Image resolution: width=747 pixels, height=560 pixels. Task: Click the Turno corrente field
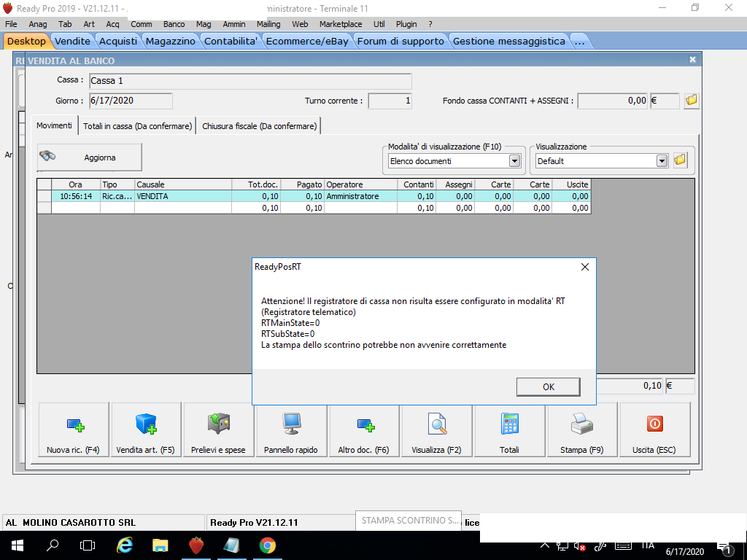[x=390, y=101]
